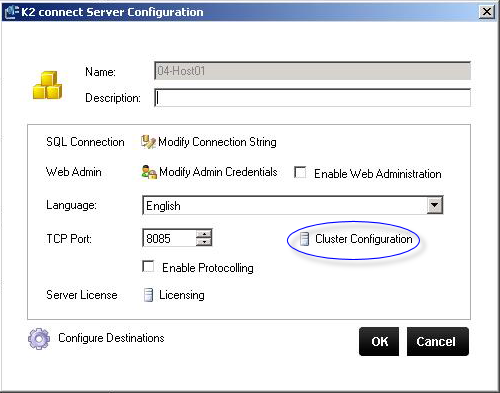Dismiss dialog with Cancel button

coord(438,341)
